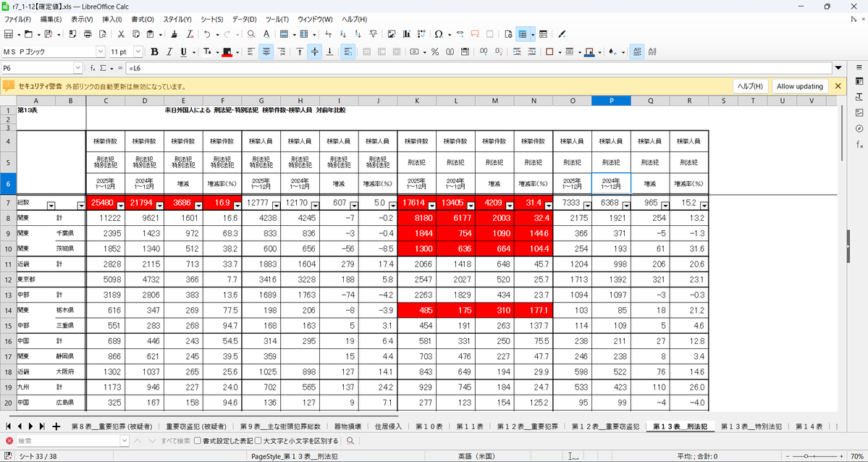
Task: Switch to the 第１３表＿特別法犯 sheet tab
Action: [x=751, y=427]
